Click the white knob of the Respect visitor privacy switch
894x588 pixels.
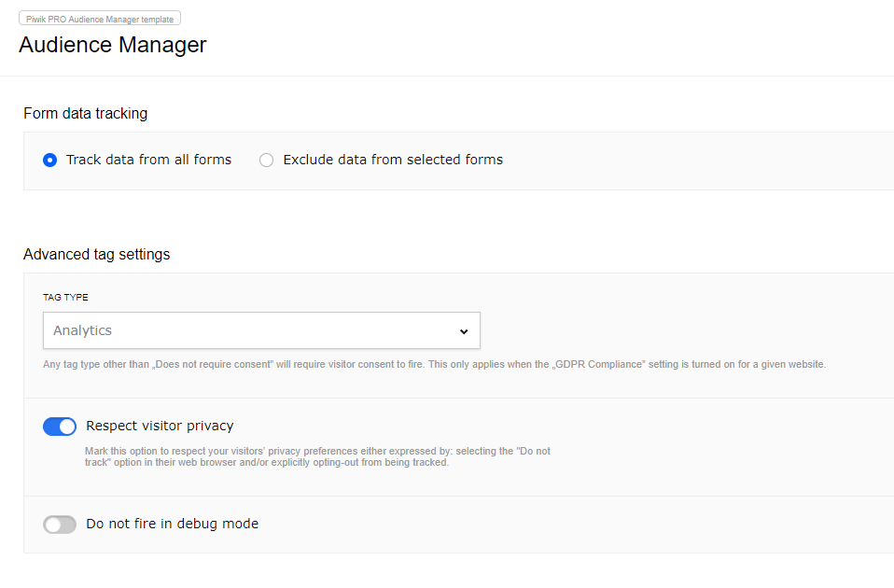pos(67,427)
